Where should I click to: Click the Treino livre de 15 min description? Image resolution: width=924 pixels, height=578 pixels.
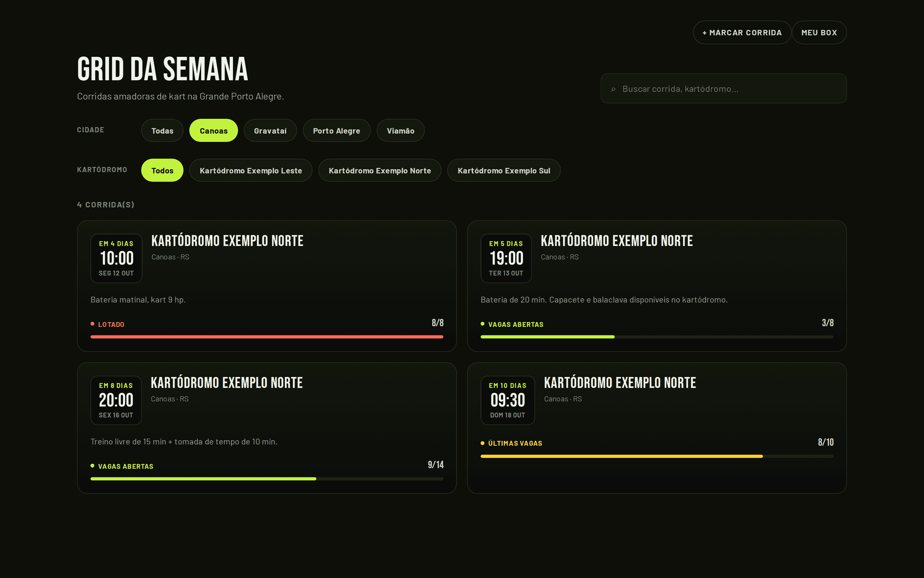click(x=184, y=442)
